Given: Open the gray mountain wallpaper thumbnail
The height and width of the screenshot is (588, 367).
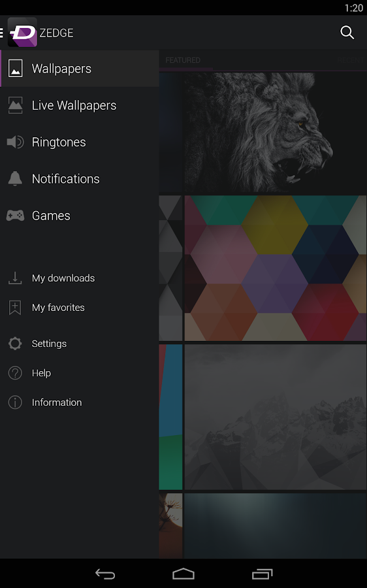Looking at the screenshot, I should point(275,417).
